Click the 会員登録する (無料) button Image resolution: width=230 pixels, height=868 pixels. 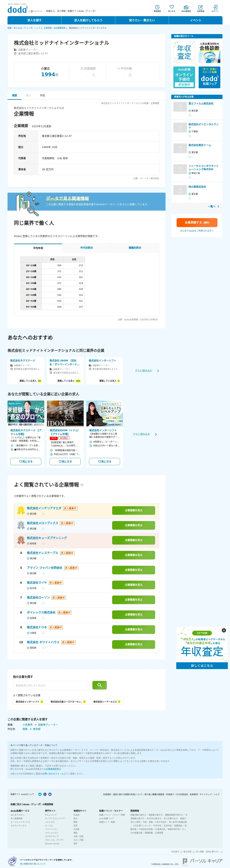point(197,222)
